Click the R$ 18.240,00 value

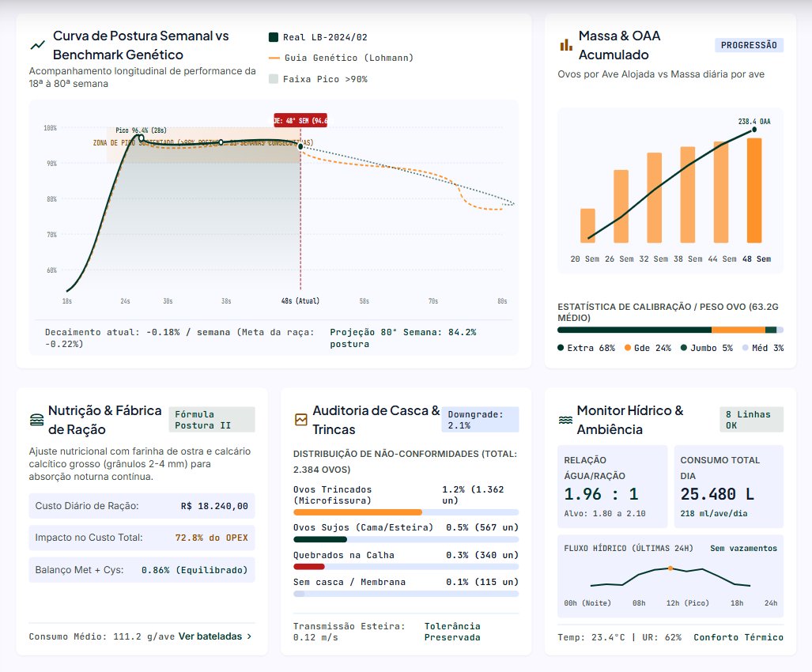point(214,506)
